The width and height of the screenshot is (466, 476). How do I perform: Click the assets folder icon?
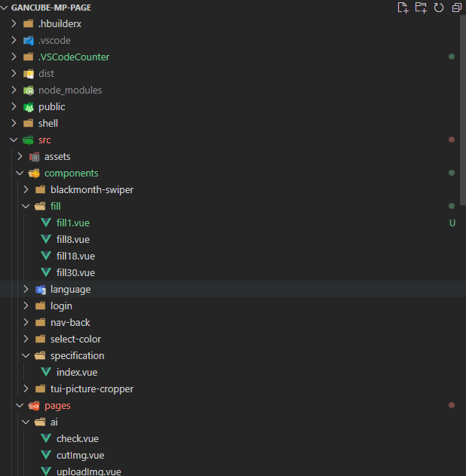pyautogui.click(x=34, y=157)
